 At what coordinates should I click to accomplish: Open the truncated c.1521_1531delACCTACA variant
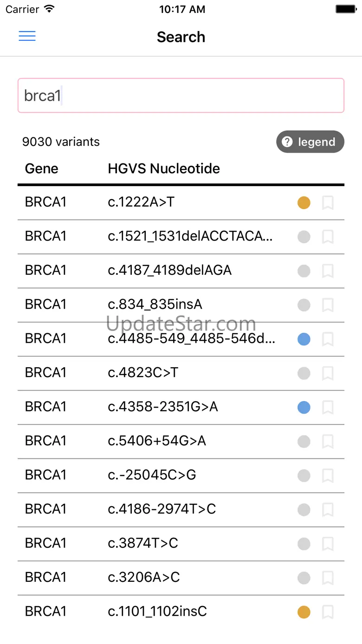(x=190, y=236)
